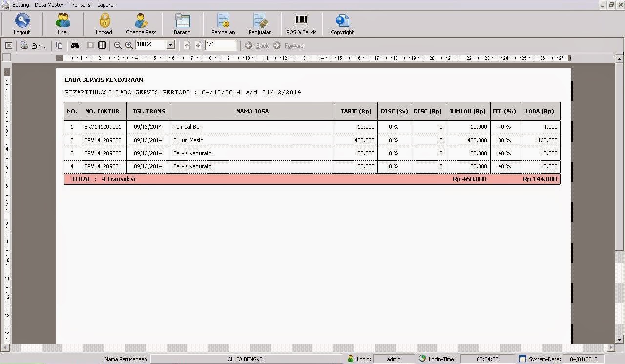
Task: Click the System-Date calendar icon
Action: (522, 359)
